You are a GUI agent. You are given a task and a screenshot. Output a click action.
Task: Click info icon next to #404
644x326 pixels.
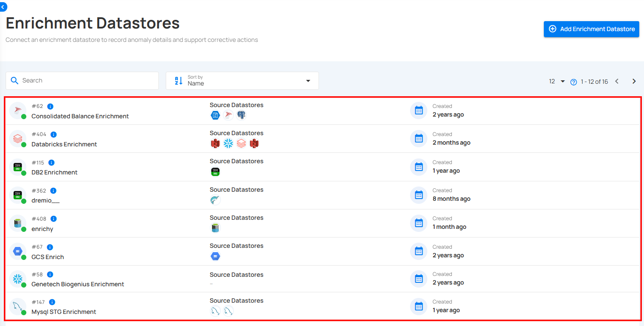[54, 134]
